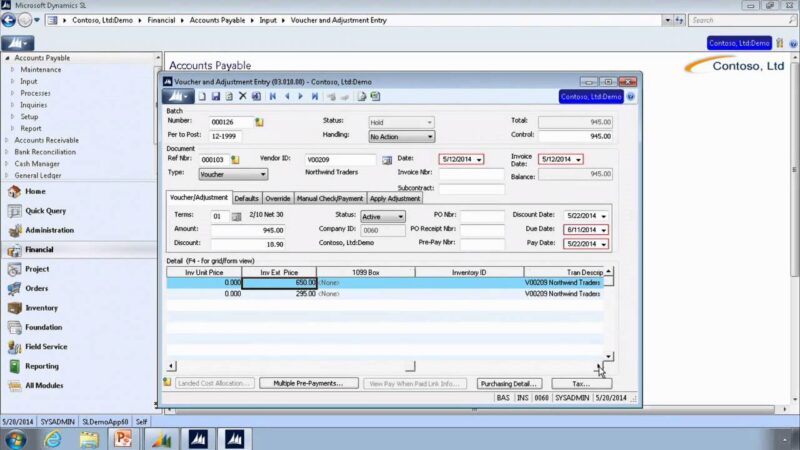Screen dimensions: 800x450
Task: Open the document Type dropdown showing Voucher
Action: [x=233, y=174]
